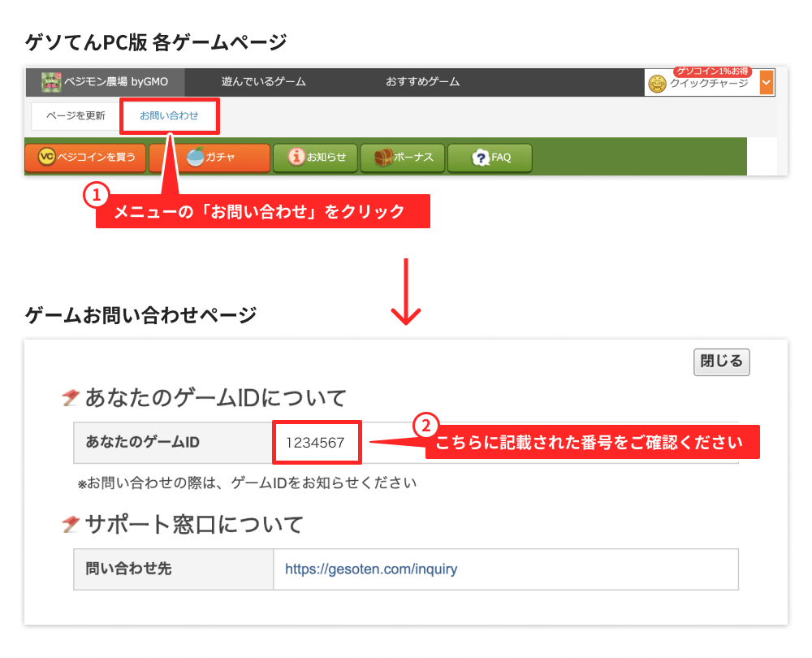812x658 pixels.
Task: Switch to the お問い合わせ tab
Action: pyautogui.click(x=169, y=115)
